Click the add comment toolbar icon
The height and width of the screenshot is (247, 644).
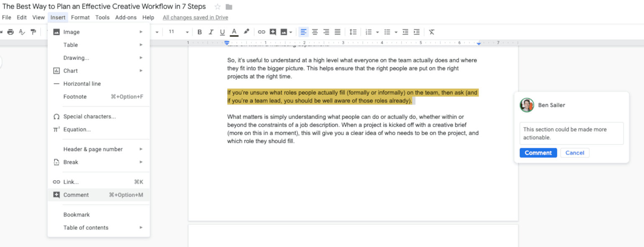coord(273,32)
